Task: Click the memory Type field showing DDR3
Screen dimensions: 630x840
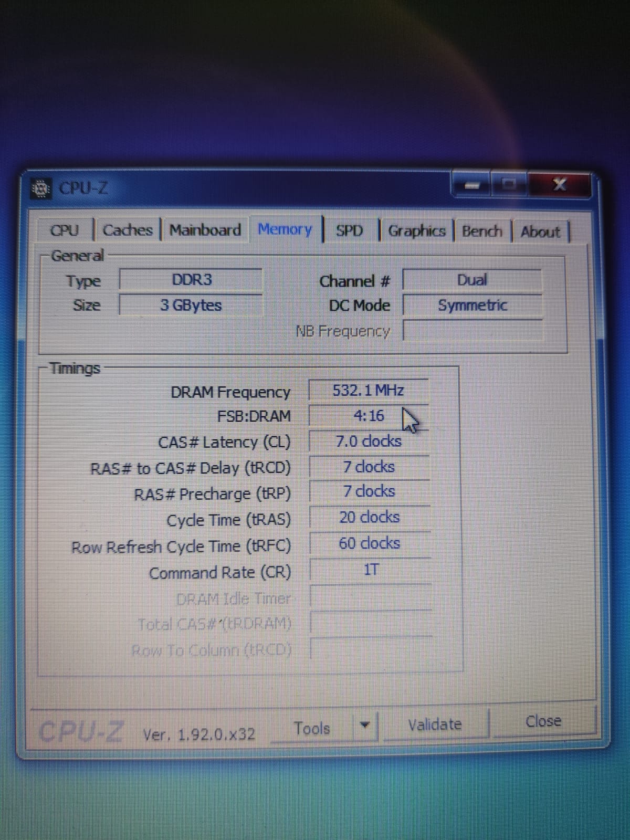Action: tap(191, 279)
